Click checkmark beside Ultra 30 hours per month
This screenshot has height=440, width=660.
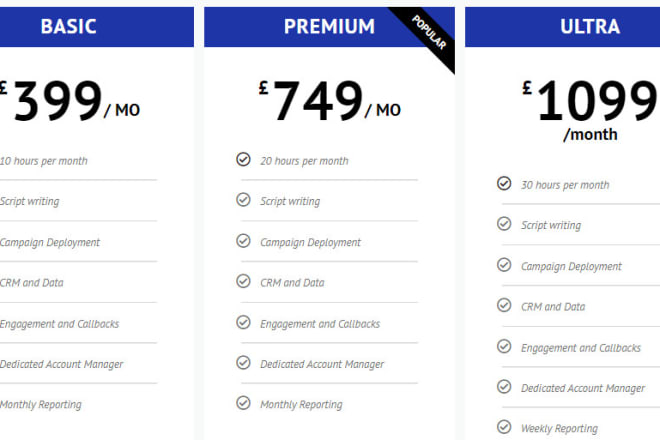[x=504, y=183]
